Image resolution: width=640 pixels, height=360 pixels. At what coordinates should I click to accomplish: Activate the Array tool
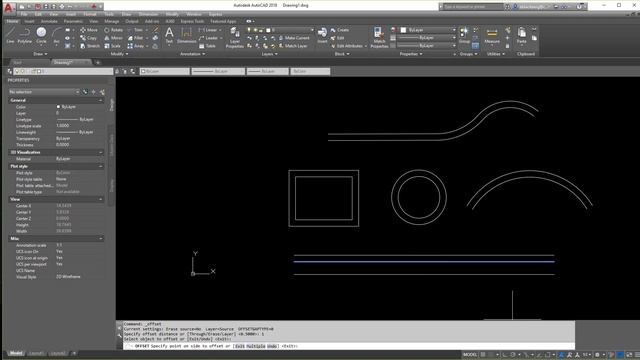click(x=136, y=46)
